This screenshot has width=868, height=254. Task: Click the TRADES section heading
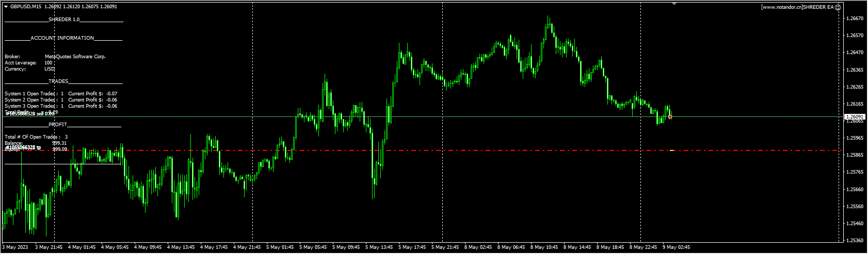coord(58,81)
